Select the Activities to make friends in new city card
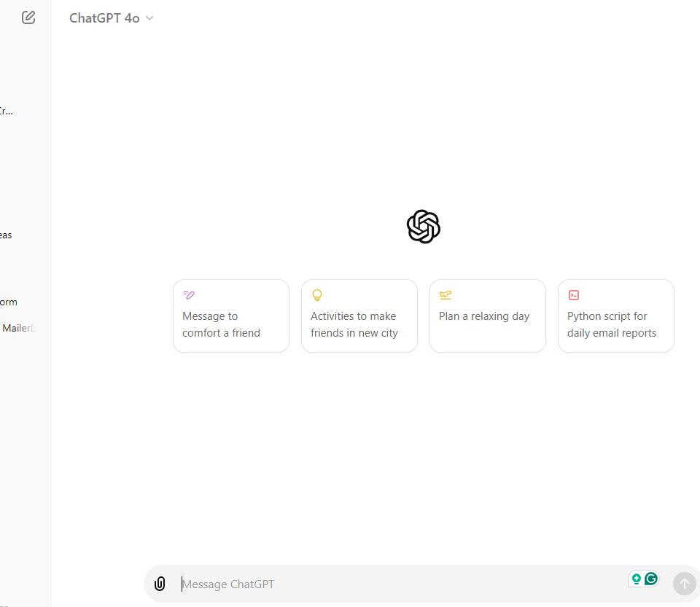The height and width of the screenshot is (607, 700). (x=359, y=316)
